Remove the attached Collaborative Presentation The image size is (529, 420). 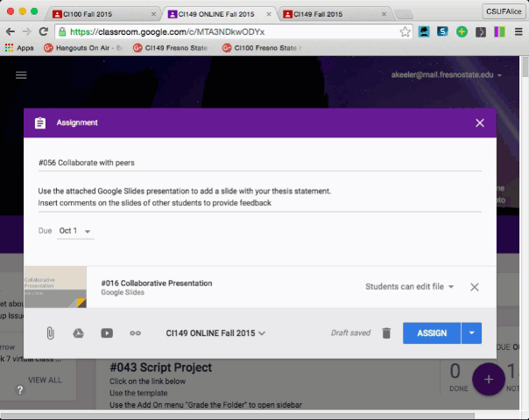(475, 287)
